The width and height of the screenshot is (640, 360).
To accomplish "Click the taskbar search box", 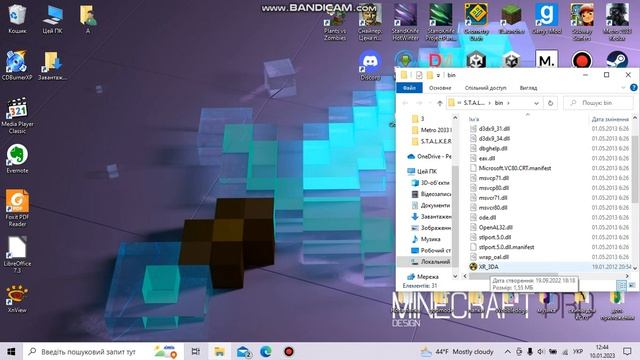I will [x=103, y=351].
